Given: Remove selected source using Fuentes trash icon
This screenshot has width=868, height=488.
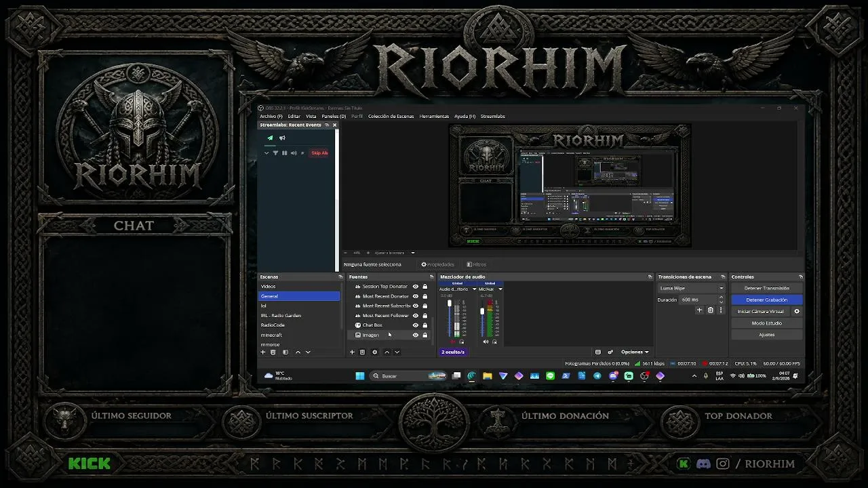Looking at the screenshot, I should (x=362, y=352).
